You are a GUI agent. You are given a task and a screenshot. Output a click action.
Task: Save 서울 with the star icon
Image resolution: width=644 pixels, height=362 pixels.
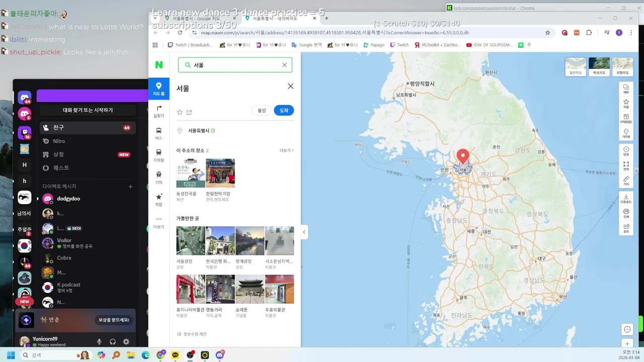coord(180,112)
